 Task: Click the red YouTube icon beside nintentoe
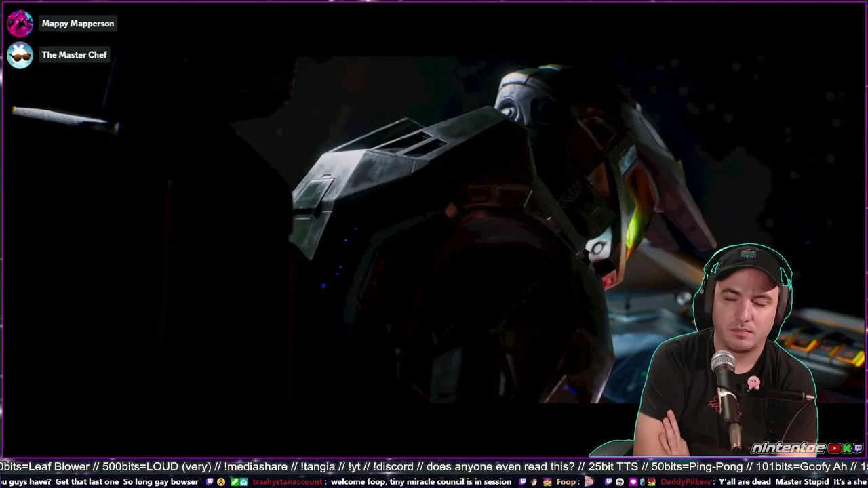pos(835,448)
